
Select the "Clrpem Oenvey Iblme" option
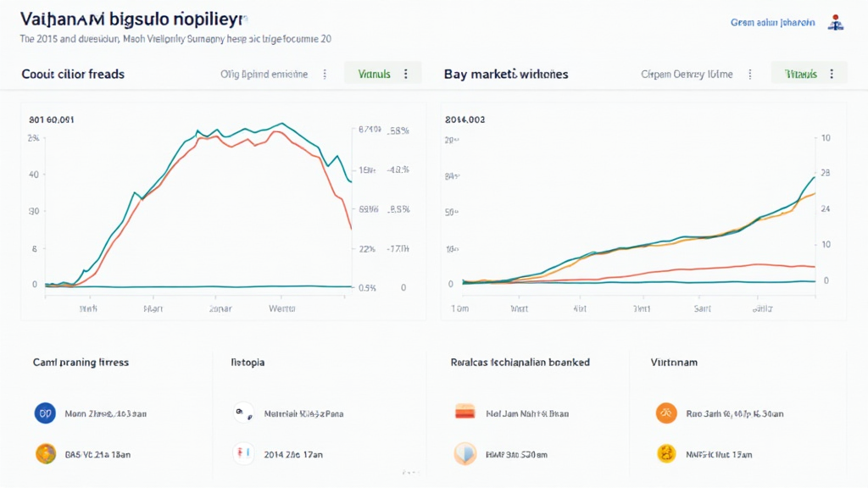coord(687,75)
